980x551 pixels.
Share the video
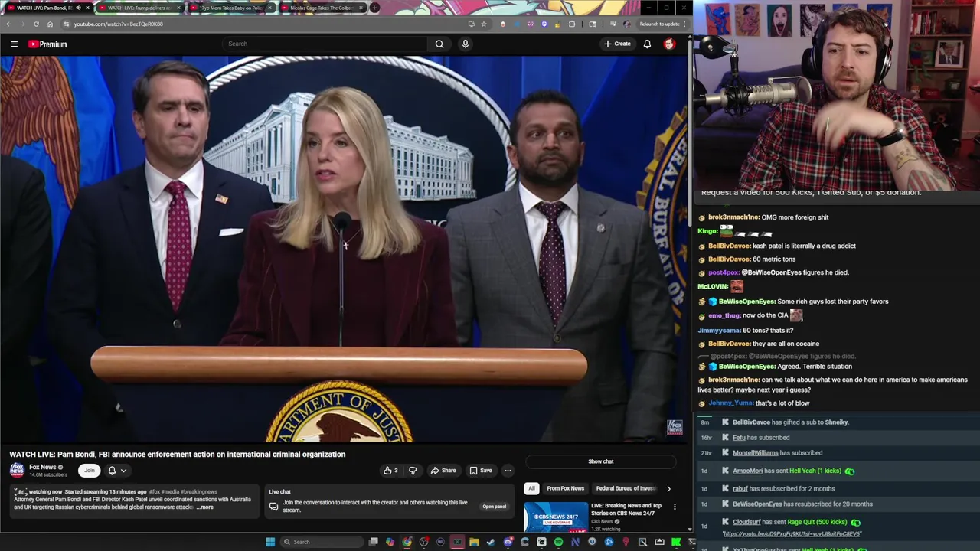coord(443,471)
